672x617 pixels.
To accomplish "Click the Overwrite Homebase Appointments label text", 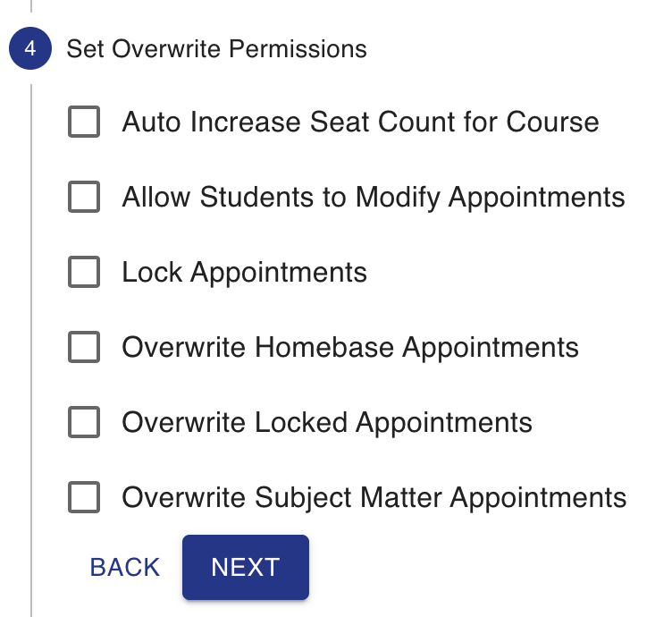I will (350, 348).
